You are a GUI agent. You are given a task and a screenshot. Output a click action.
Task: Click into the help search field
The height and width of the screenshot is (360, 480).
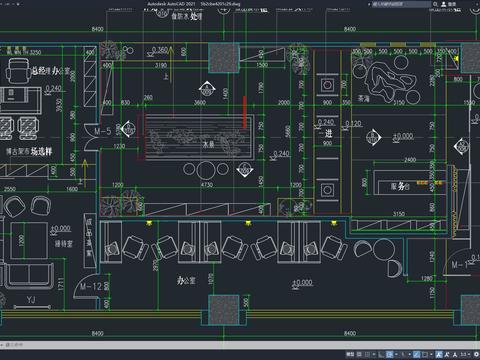[x=401, y=4]
